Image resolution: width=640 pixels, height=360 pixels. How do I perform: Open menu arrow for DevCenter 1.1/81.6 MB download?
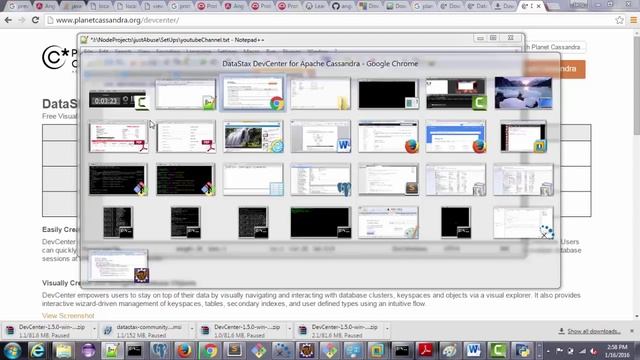click(94, 329)
